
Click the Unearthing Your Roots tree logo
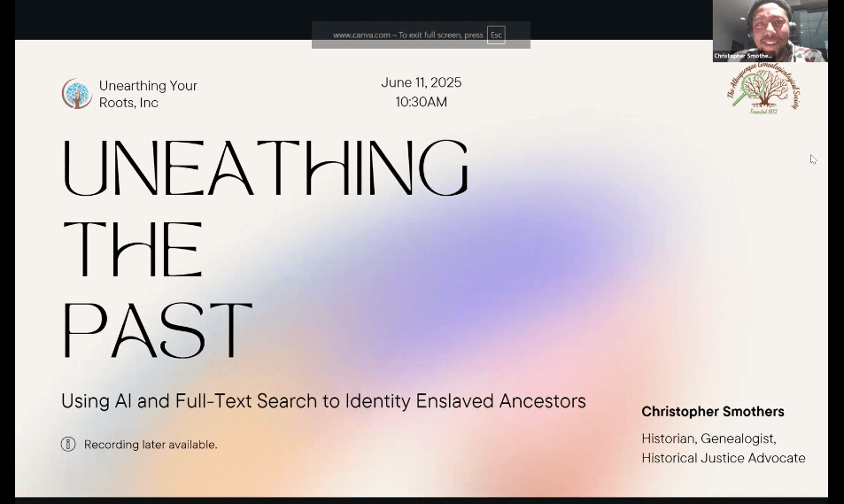[x=77, y=94]
